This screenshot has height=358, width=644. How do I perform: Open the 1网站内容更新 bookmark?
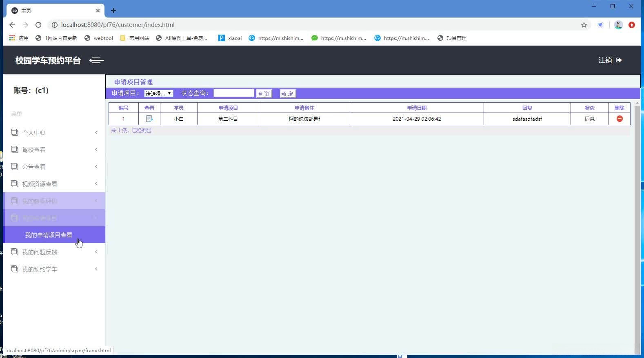(x=56, y=38)
